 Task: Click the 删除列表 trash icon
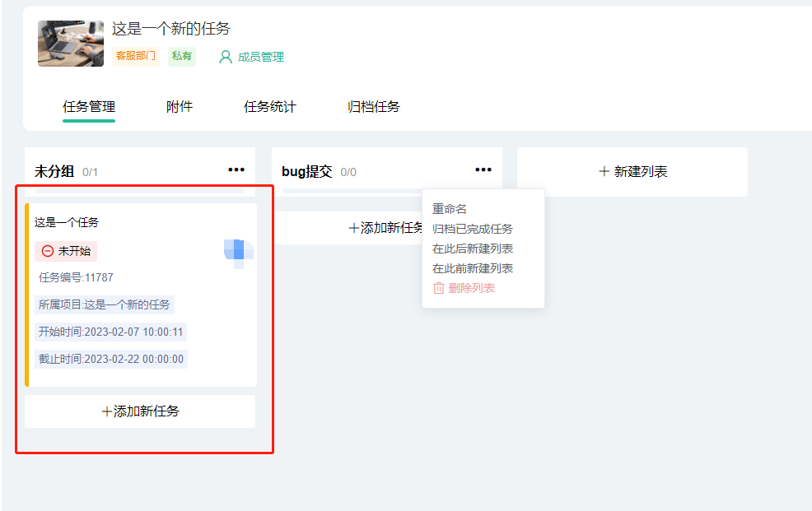pyautogui.click(x=439, y=288)
